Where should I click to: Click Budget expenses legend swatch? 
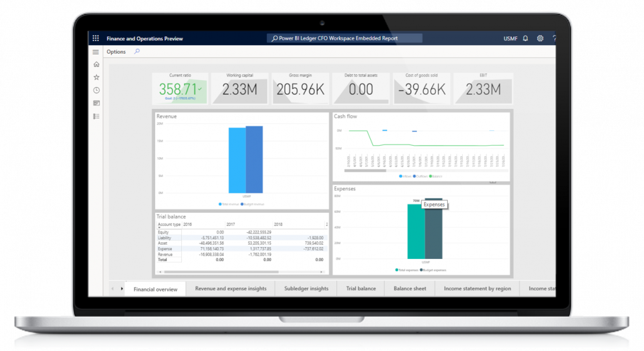[x=421, y=270]
